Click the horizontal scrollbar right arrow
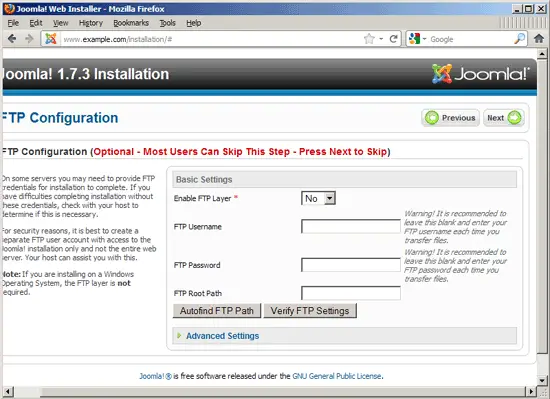 coord(531,392)
